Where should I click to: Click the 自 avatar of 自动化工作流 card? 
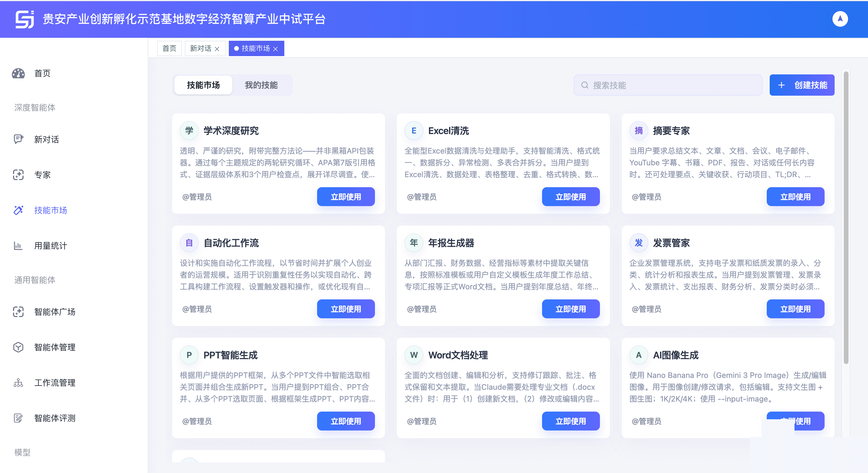point(189,243)
